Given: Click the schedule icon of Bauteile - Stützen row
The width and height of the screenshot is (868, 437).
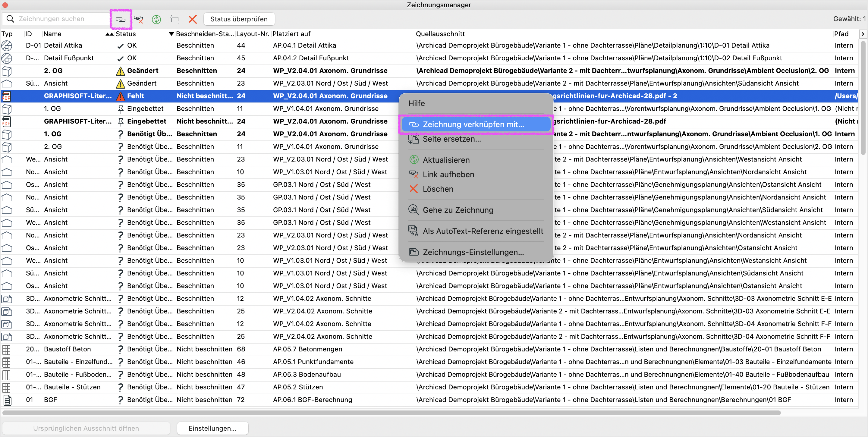Looking at the screenshot, I should 6,388.
